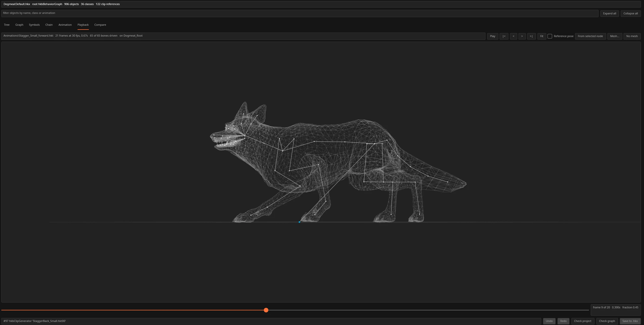Open the Chain tab
Screen dimensions: 644x325
pos(49,25)
